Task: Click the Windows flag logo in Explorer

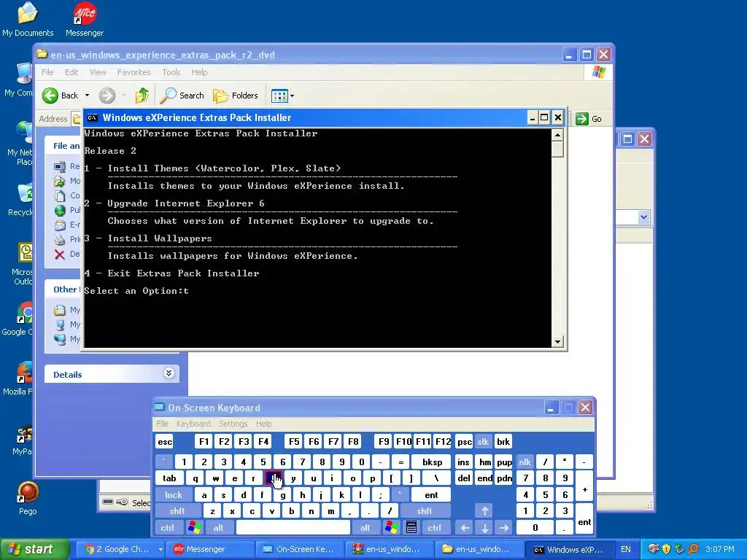Action: pyautogui.click(x=598, y=72)
